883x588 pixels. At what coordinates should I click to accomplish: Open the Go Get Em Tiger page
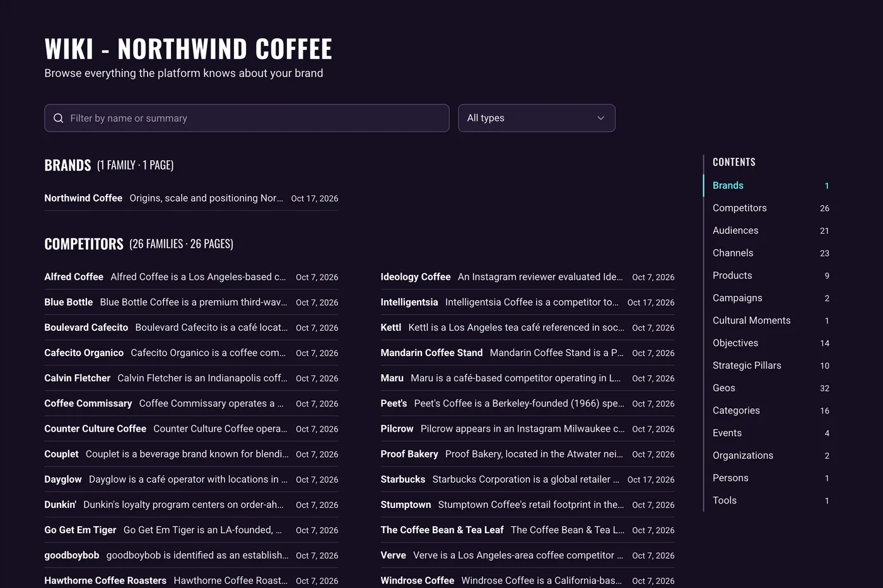tap(191, 530)
